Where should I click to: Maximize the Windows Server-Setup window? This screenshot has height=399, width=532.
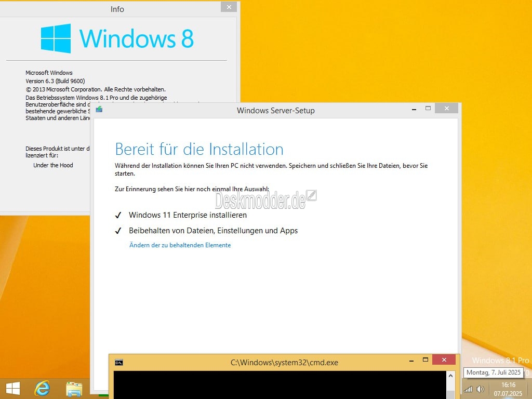(x=428, y=108)
